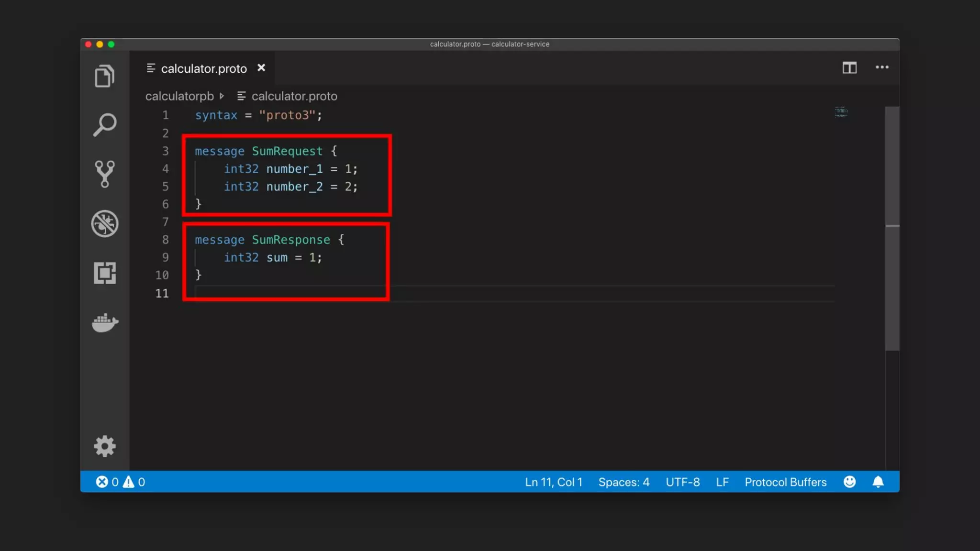
Task: Open the Explorer view in activity bar
Action: (104, 76)
